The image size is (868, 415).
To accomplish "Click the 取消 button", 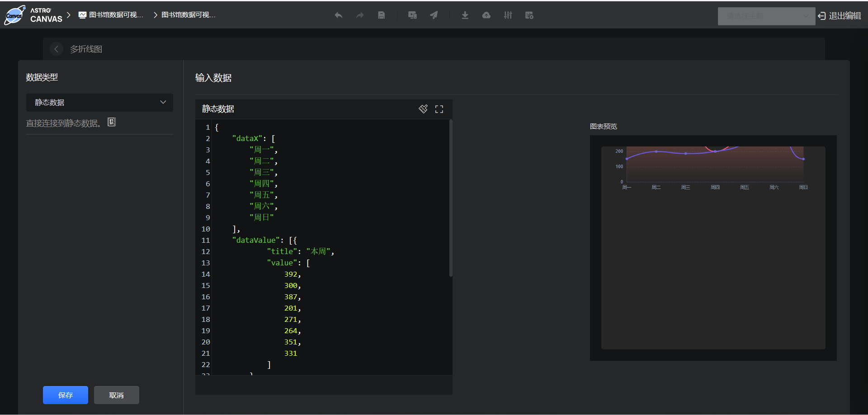I will (117, 395).
